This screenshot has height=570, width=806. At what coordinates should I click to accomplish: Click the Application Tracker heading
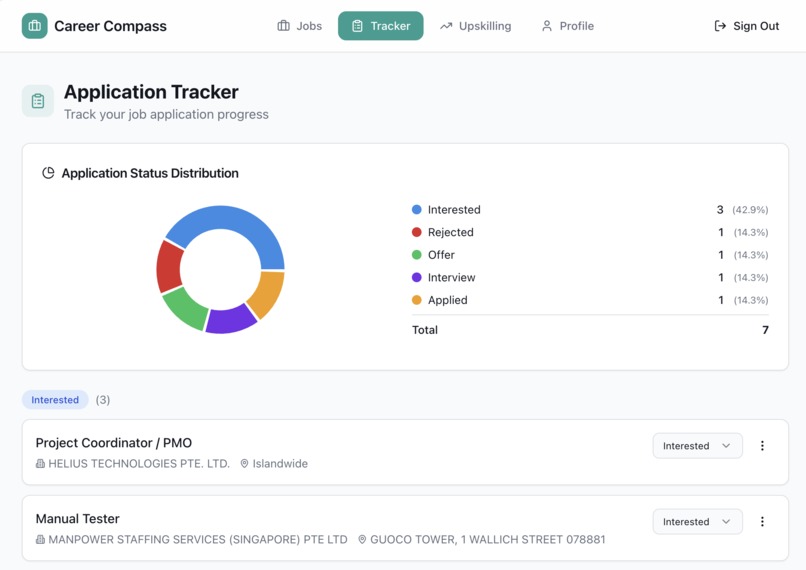pyautogui.click(x=151, y=92)
